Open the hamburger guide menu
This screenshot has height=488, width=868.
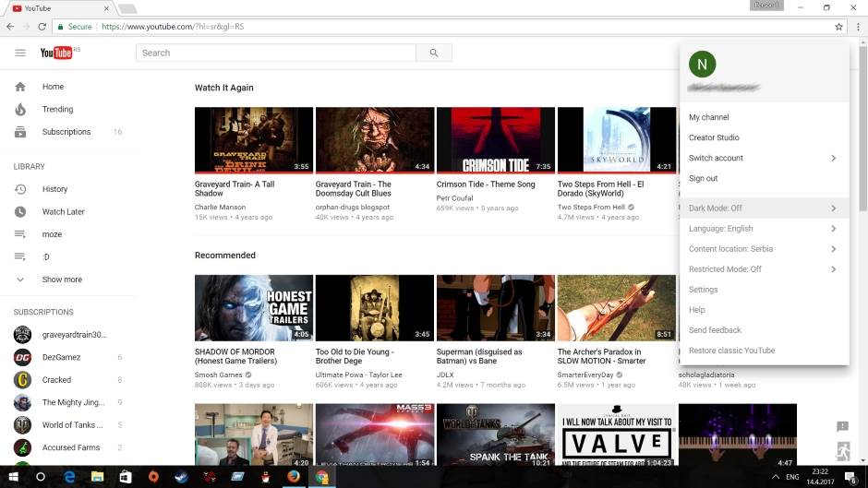20,53
